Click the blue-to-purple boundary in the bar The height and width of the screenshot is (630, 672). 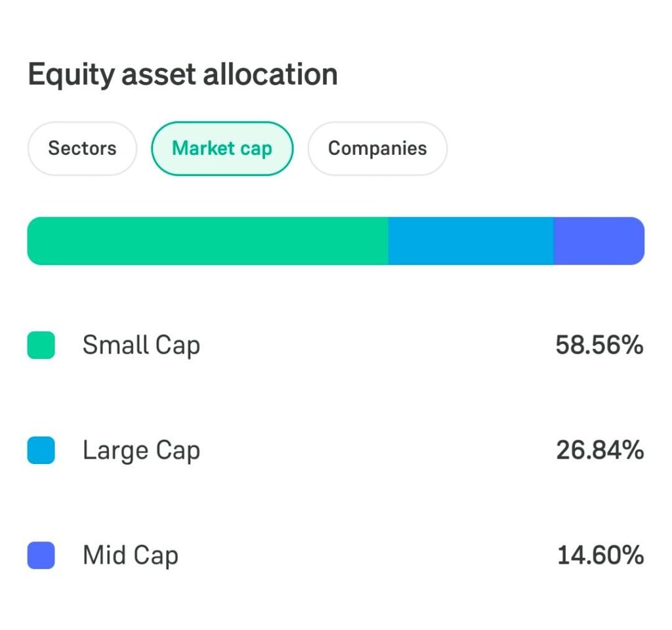(554, 241)
